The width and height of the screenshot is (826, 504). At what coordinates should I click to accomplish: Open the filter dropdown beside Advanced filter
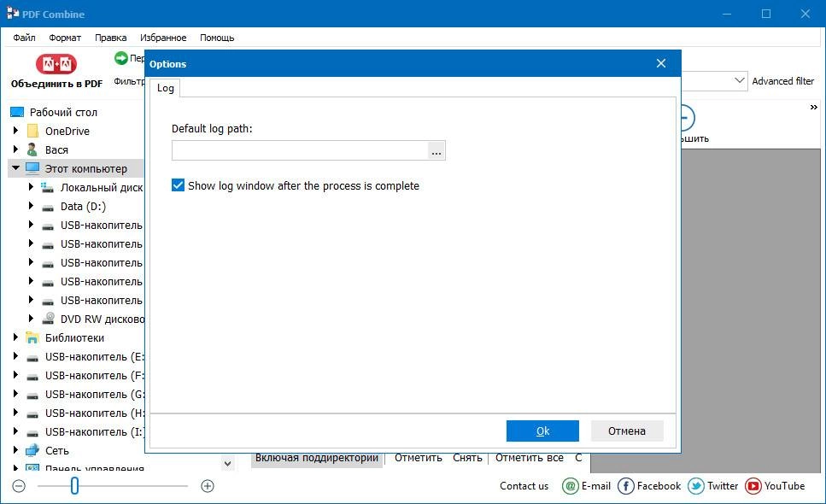(740, 80)
